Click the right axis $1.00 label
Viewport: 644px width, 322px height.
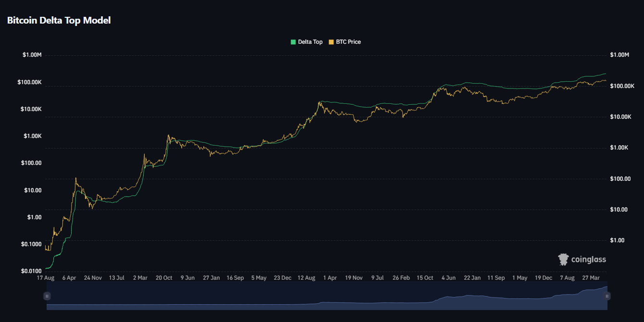(x=617, y=240)
